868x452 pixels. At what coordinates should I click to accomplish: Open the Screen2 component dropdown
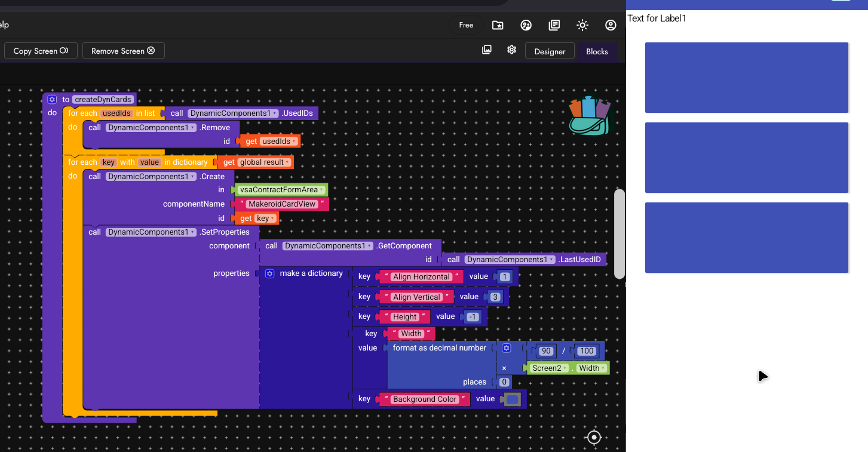(x=565, y=368)
